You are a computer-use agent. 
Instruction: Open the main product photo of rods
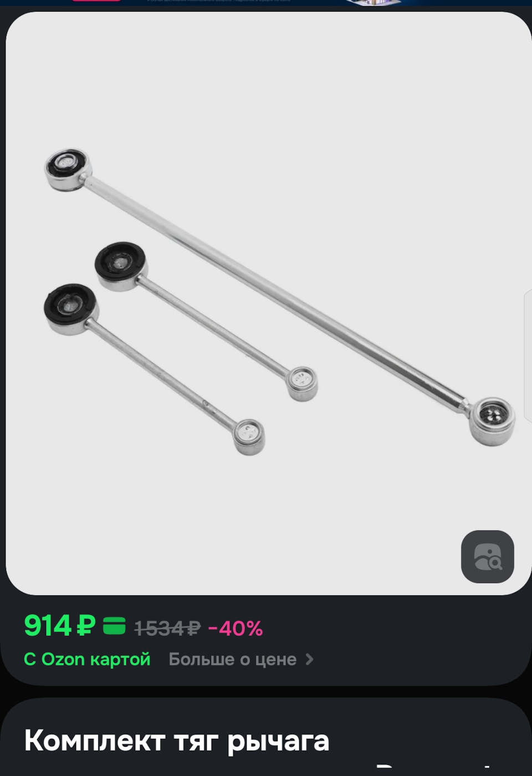[x=268, y=303]
